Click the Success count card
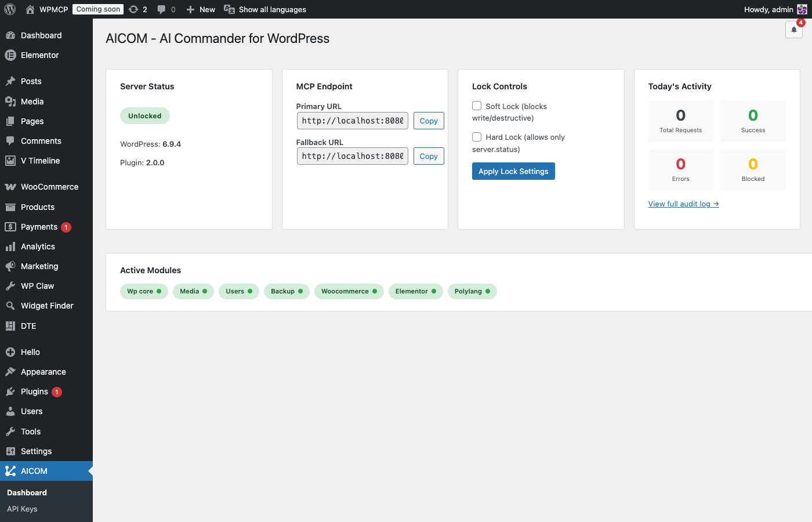812x522 pixels. tap(753, 121)
